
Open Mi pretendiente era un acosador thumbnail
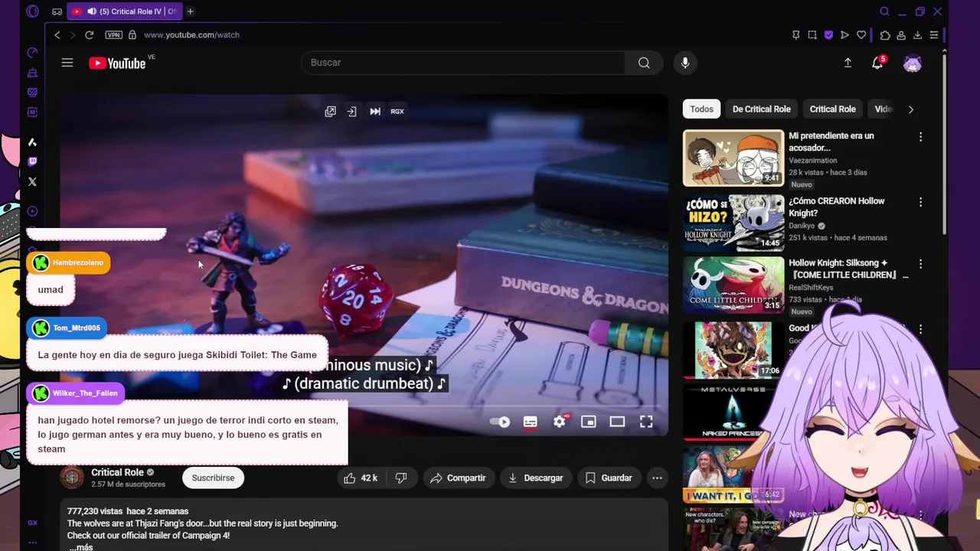point(733,158)
